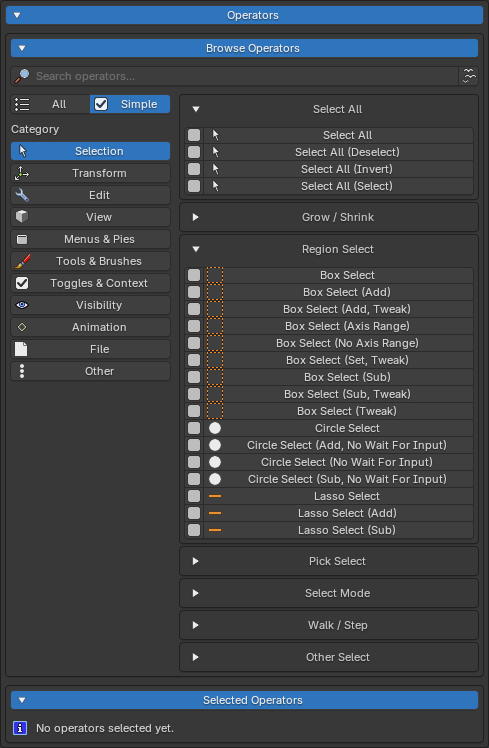Click the circle icon beside Circle Select
This screenshot has height=748, width=489.
pyautogui.click(x=215, y=428)
